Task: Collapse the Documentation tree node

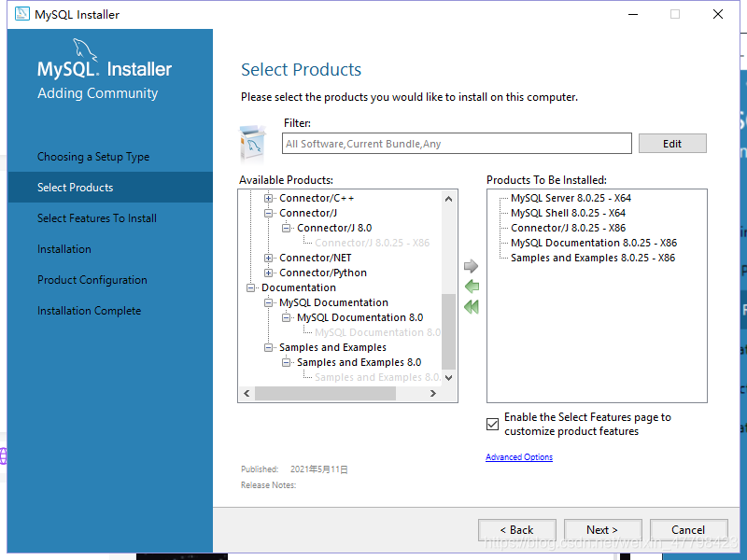Action: [250, 287]
